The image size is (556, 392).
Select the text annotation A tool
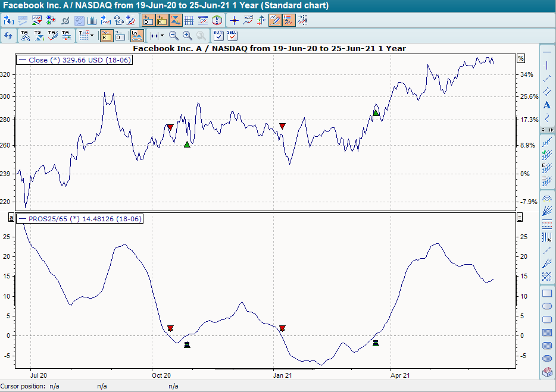546,105
